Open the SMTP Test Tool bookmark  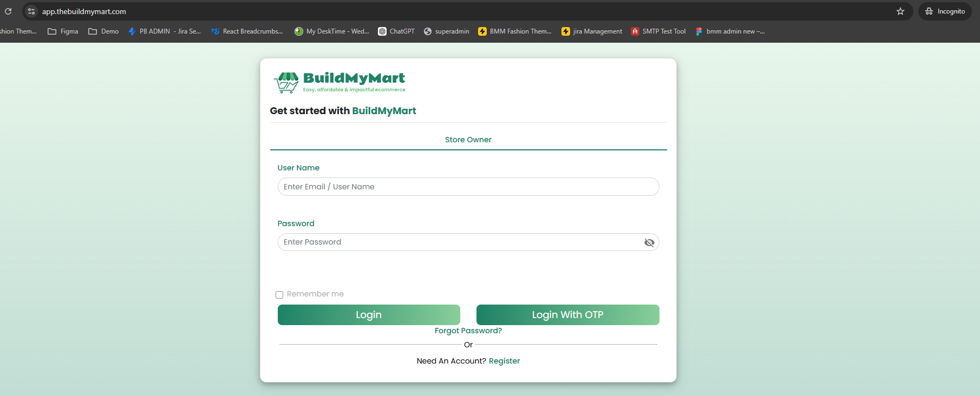tap(658, 31)
